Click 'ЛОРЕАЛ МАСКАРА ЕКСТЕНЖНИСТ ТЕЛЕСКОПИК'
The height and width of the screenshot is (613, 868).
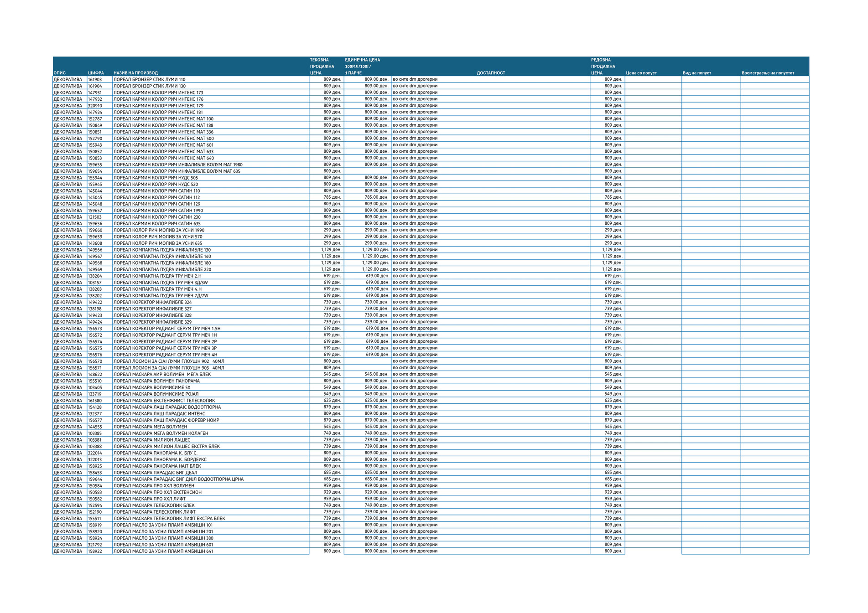pos(164,401)
